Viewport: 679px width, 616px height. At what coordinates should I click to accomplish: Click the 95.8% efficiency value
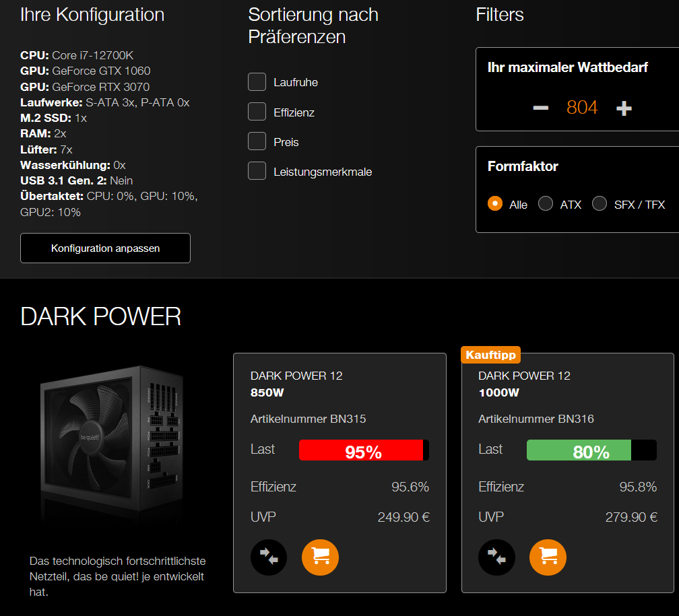click(638, 487)
